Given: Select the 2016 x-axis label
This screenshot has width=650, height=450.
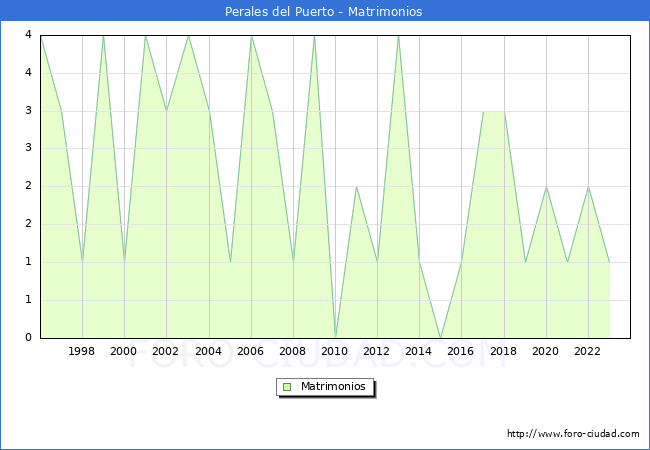Looking at the screenshot, I should coord(461,351).
